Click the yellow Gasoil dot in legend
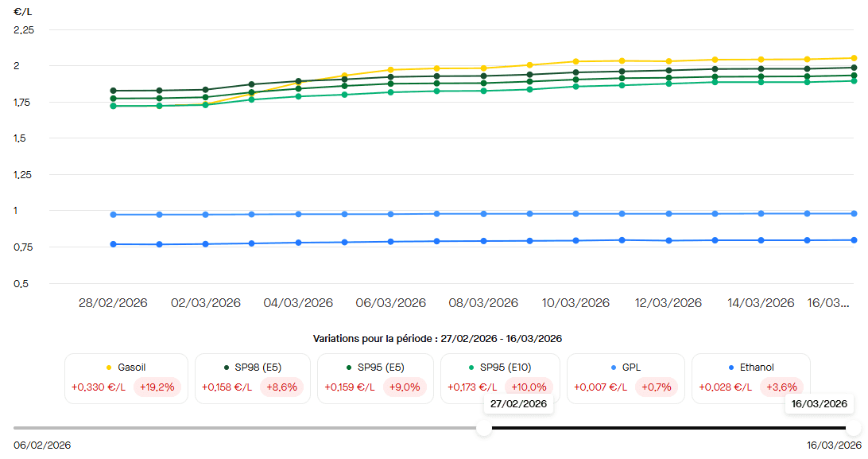The height and width of the screenshot is (459, 868). tap(109, 368)
